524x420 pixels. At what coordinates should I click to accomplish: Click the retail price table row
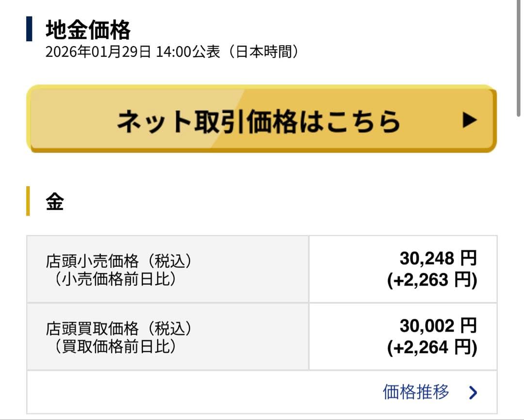pyautogui.click(x=262, y=268)
